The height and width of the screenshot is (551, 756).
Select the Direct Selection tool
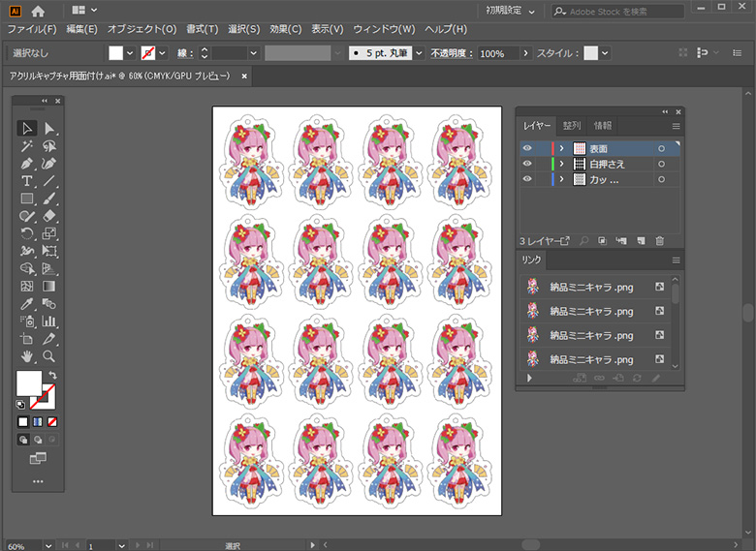[48, 128]
